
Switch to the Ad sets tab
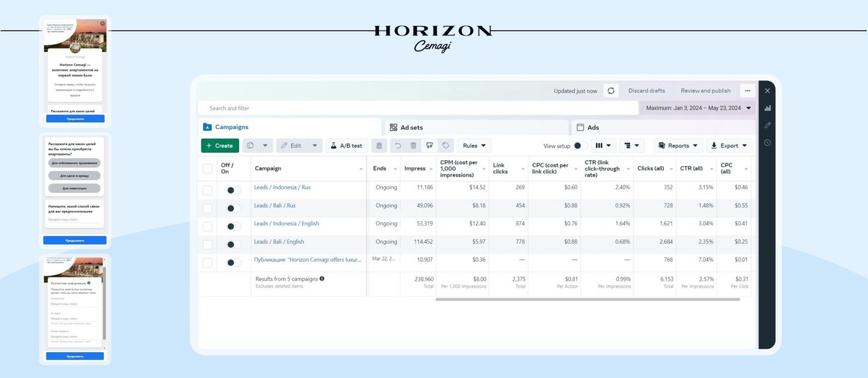411,128
